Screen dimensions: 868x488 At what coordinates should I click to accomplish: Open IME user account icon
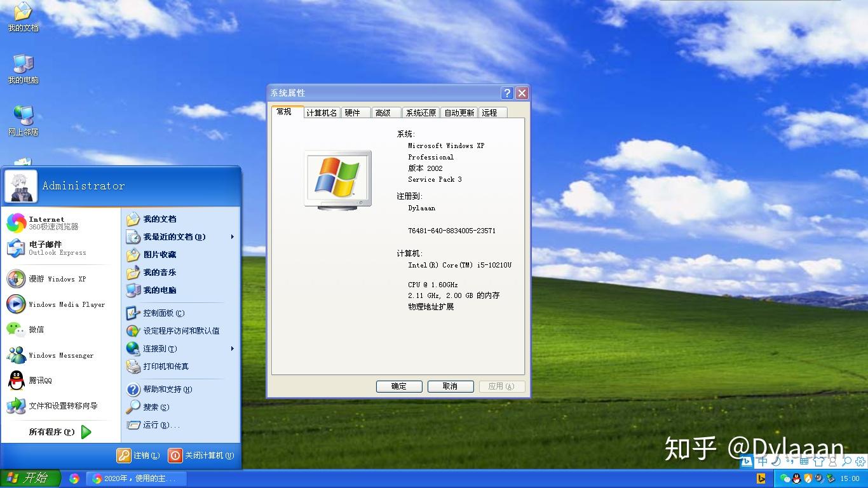coord(832,462)
